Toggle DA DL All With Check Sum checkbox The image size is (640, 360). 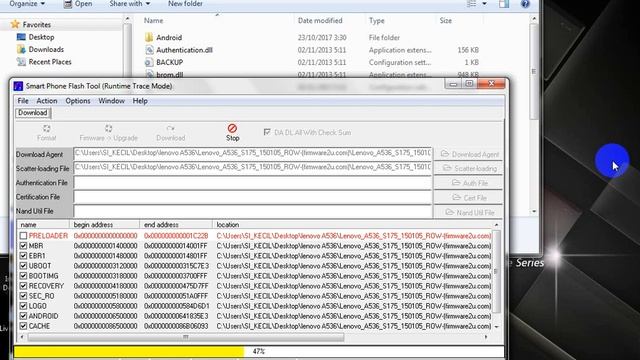[267, 132]
